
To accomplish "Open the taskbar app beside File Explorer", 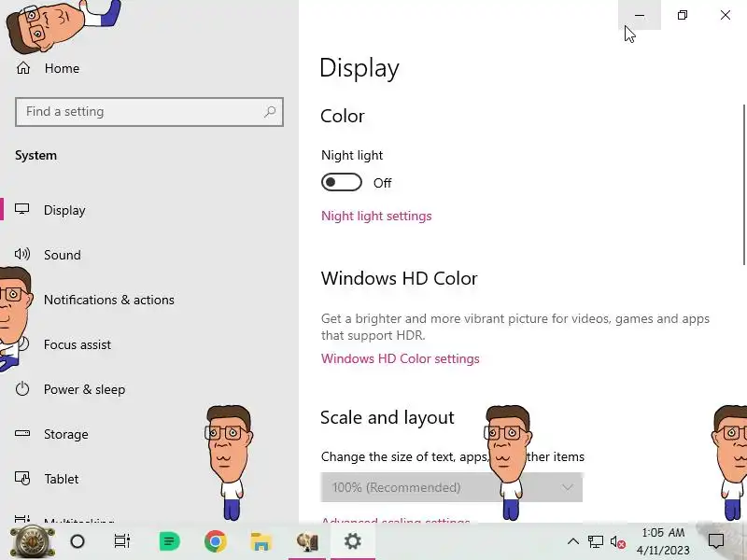I will (307, 541).
